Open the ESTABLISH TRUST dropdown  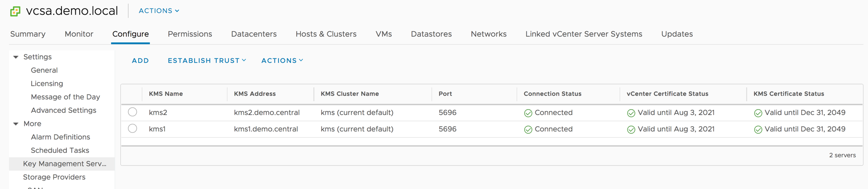[x=207, y=61]
